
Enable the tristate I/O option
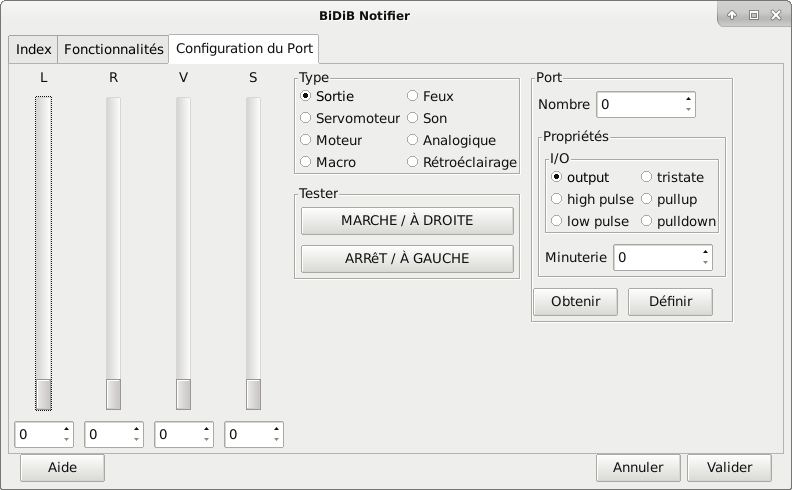pos(647,177)
